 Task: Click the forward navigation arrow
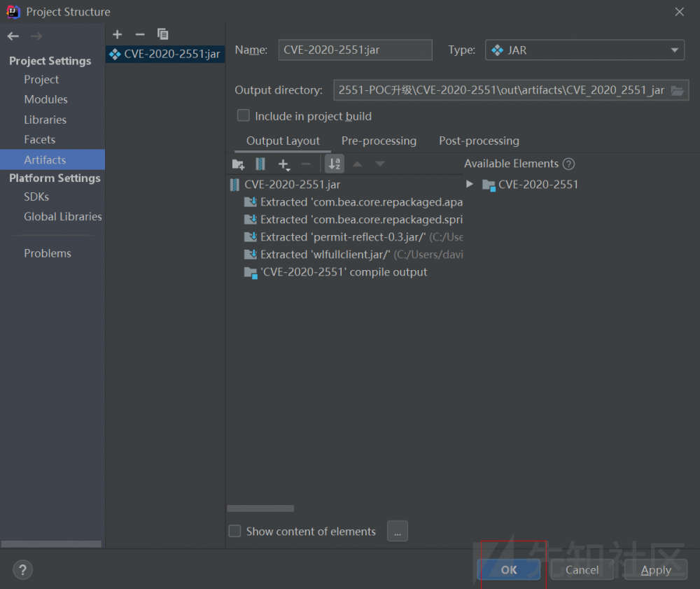(36, 36)
